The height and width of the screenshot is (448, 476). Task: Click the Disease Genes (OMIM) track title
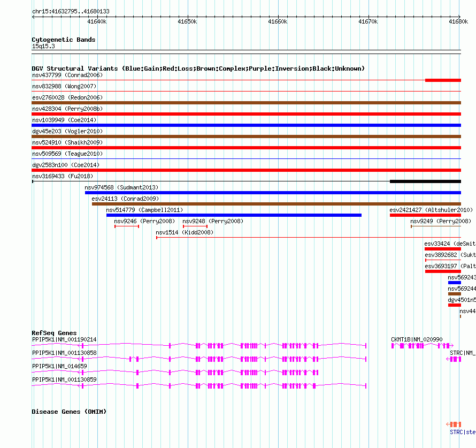pyautogui.click(x=69, y=412)
